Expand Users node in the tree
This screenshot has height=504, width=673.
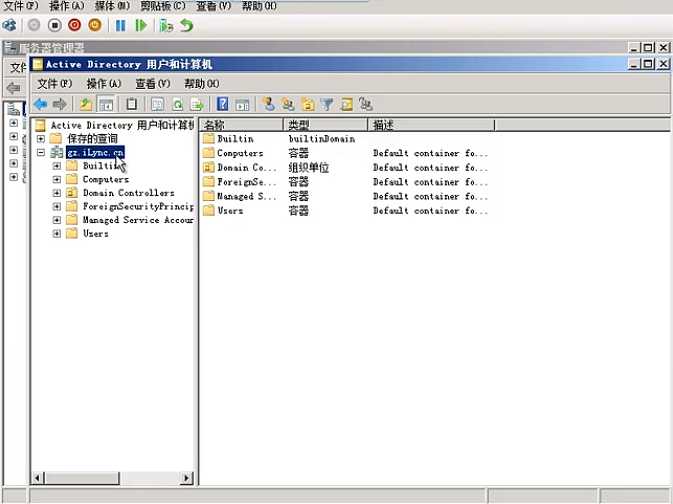point(57,234)
